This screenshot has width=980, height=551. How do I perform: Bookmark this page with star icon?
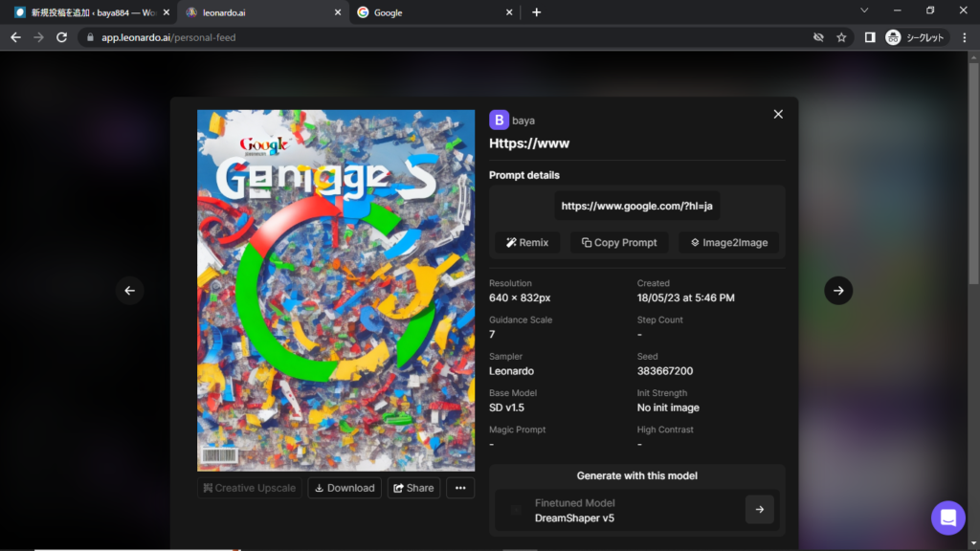pyautogui.click(x=841, y=37)
